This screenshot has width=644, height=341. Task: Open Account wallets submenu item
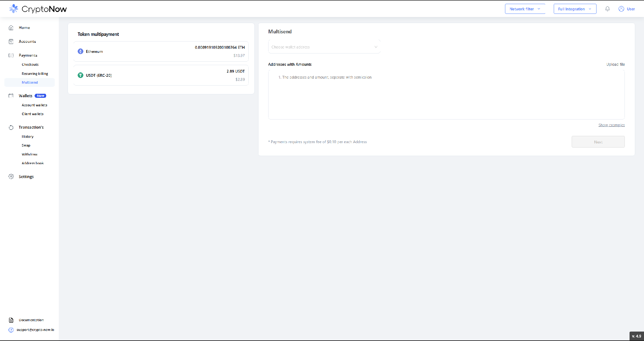click(35, 105)
